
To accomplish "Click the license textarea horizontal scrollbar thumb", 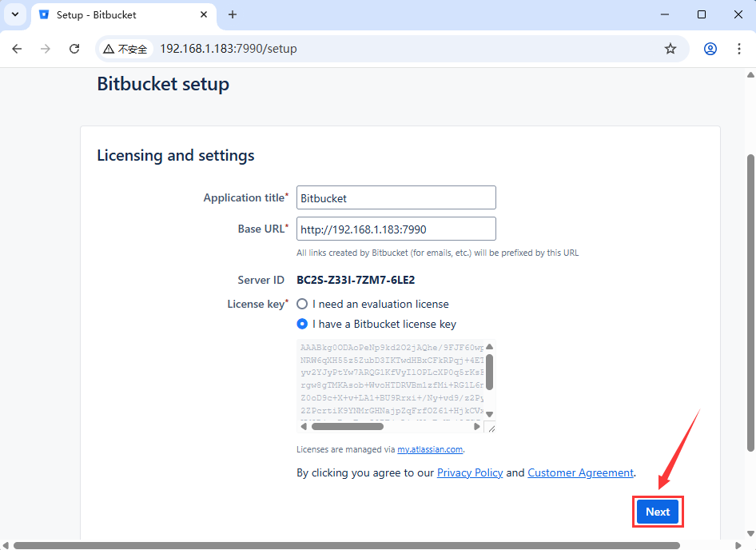I will pos(347,427).
